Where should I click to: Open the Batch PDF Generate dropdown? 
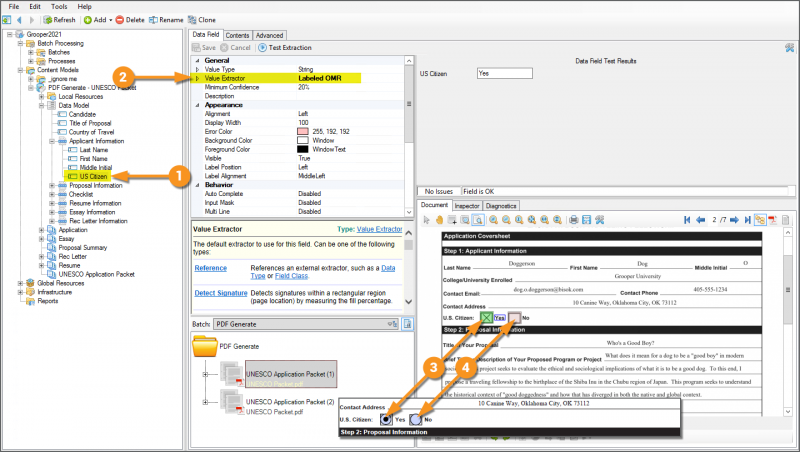click(x=306, y=324)
